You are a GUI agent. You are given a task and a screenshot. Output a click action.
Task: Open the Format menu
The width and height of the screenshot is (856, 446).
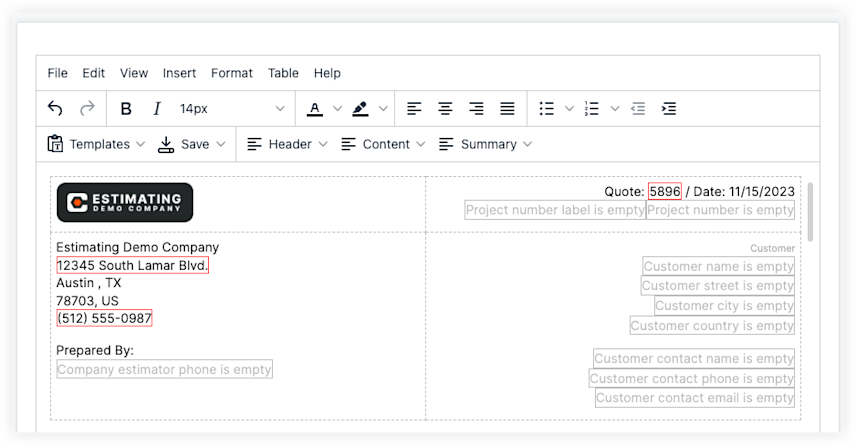tap(231, 73)
